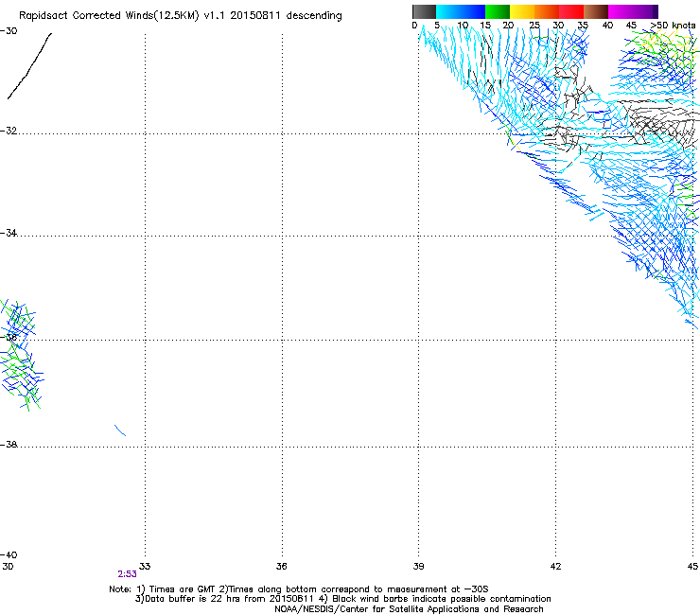Click the latitude label '-30'

click(9, 31)
